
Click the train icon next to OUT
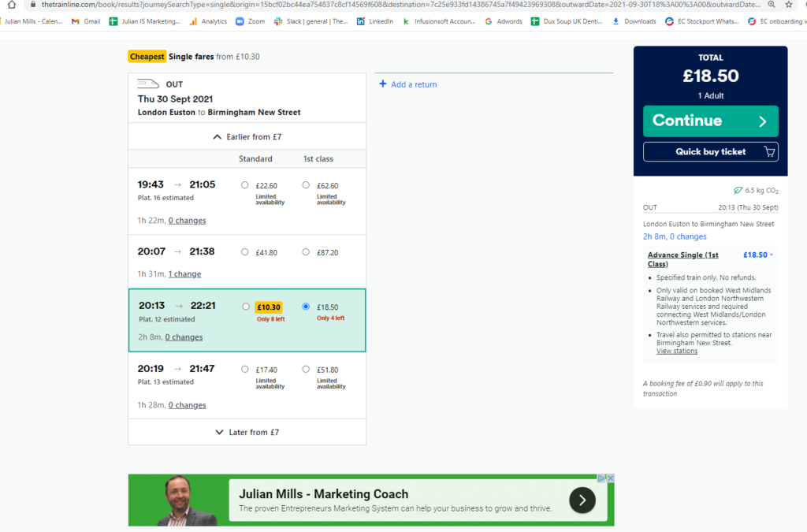[148, 84]
